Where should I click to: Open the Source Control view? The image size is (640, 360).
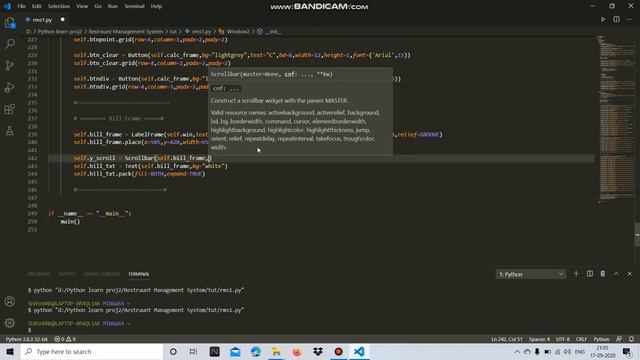[x=10, y=65]
